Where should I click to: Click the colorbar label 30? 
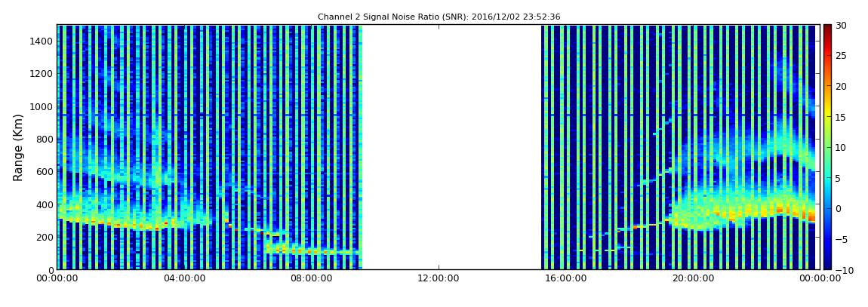tap(841, 26)
